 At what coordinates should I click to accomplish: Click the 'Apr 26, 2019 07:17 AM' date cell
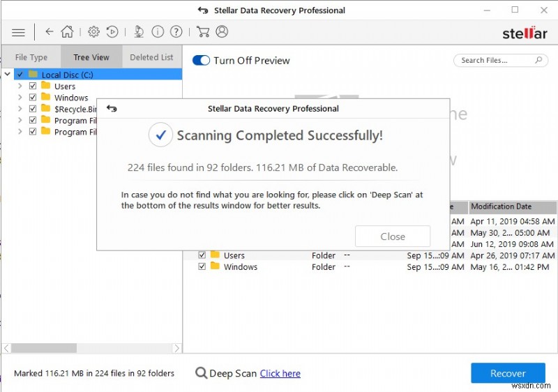[513, 255]
